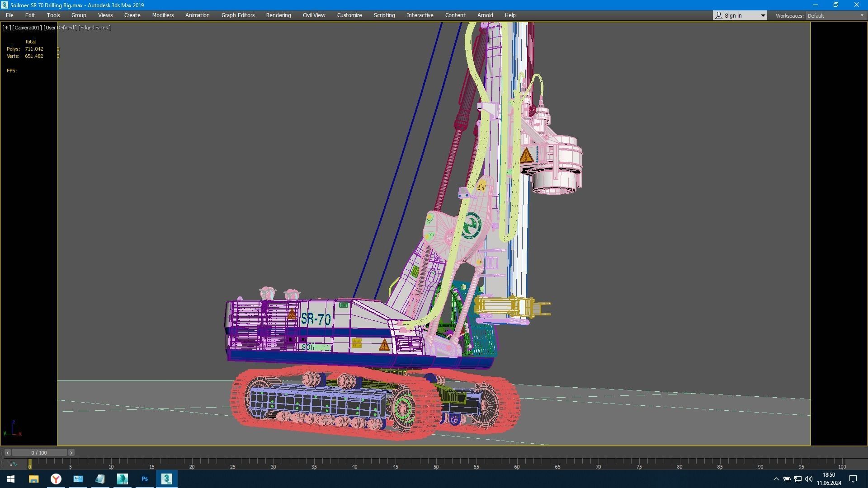Open the Graph Editors menu

[x=238, y=15]
